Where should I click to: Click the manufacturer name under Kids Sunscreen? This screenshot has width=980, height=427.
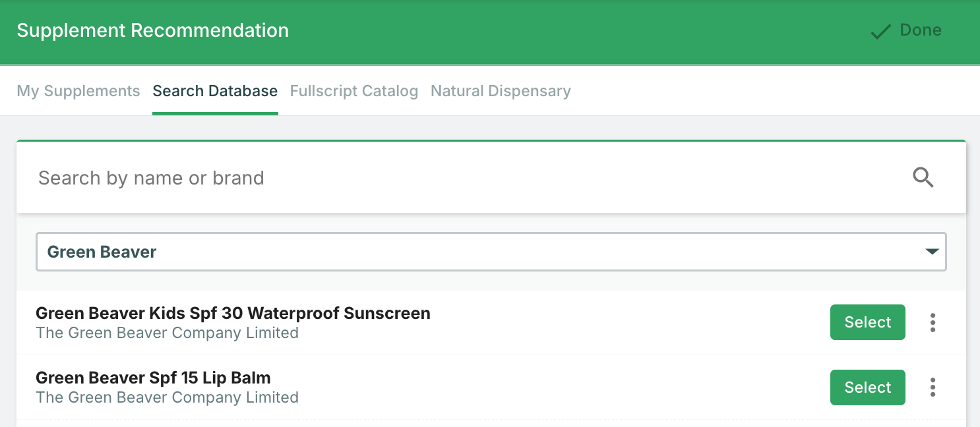[167, 333]
